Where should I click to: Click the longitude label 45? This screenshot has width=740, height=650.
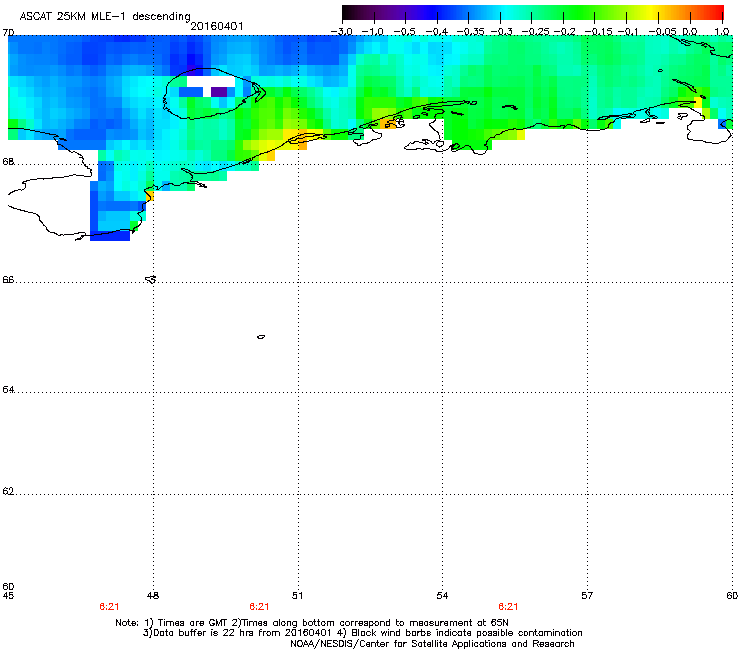8,596
